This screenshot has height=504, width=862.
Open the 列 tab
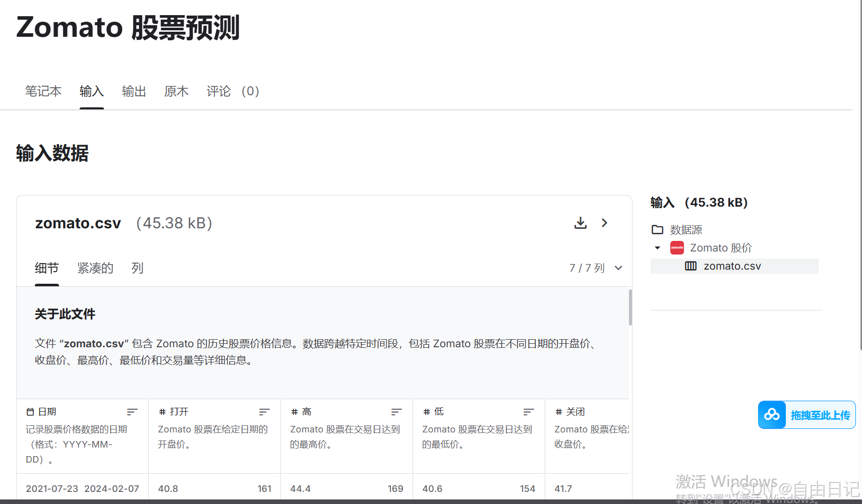tap(137, 268)
